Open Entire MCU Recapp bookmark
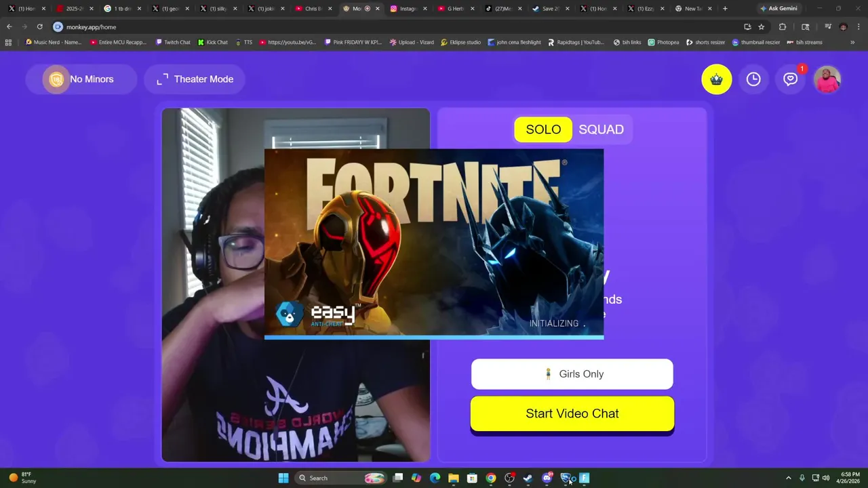 click(x=118, y=42)
